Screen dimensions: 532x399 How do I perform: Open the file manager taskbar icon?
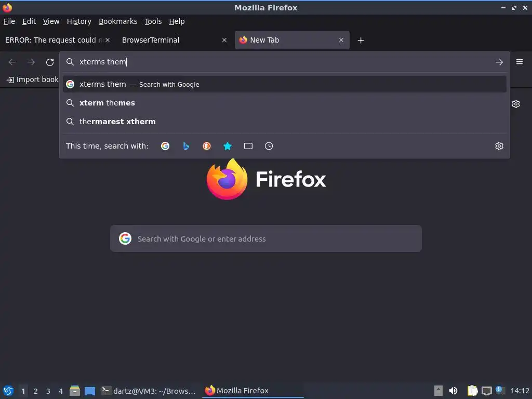tap(75, 391)
